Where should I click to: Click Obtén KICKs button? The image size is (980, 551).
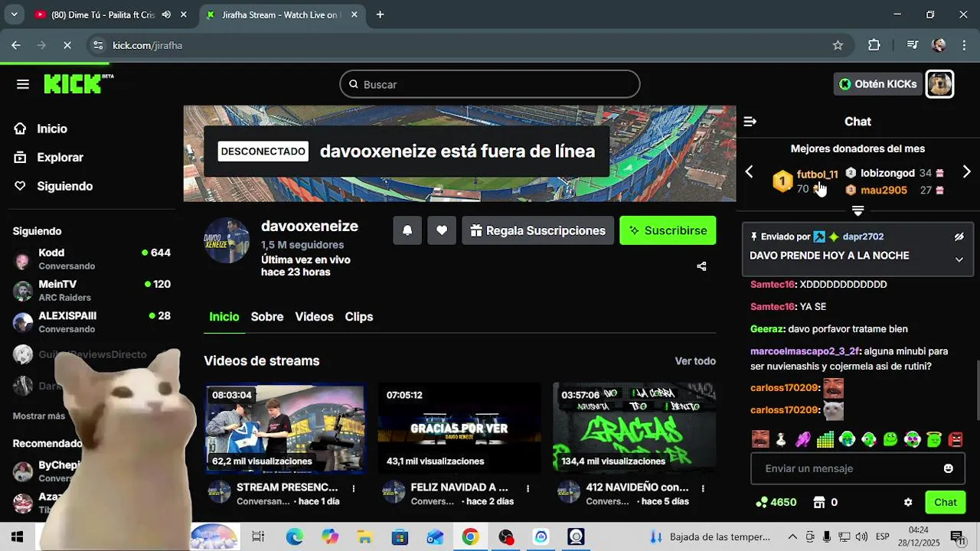point(877,84)
